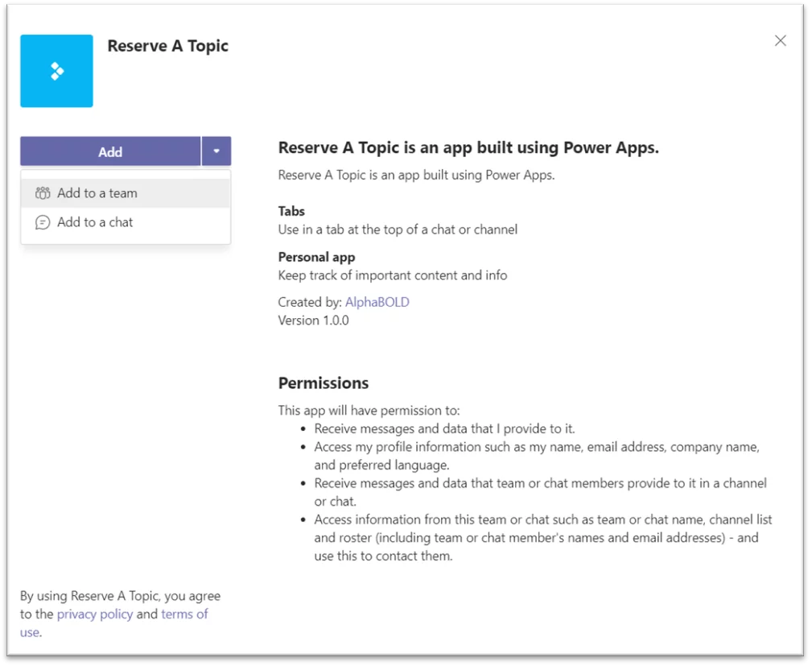Click the first permission bullet about receiving messages
The height and width of the screenshot is (666, 812).
coord(444,428)
